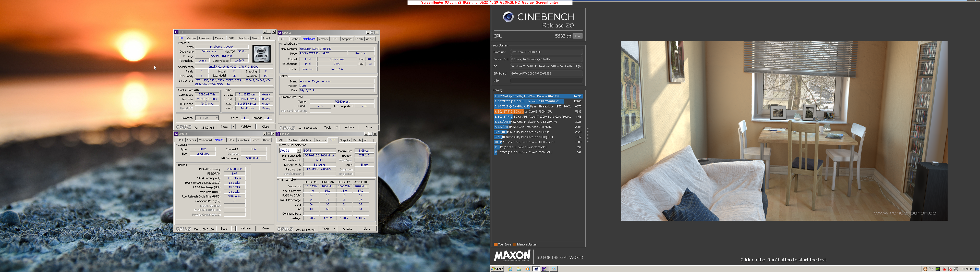The image size is (980, 272).
Task: Open CPU tab in the SPD window
Action: pos(282,140)
